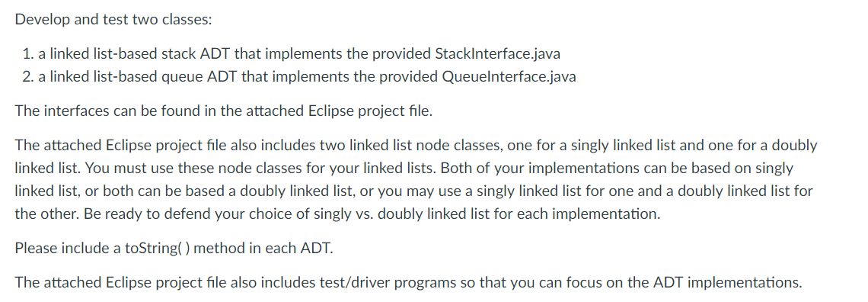
Task: Click list number 2 marker
Action: [x=29, y=76]
